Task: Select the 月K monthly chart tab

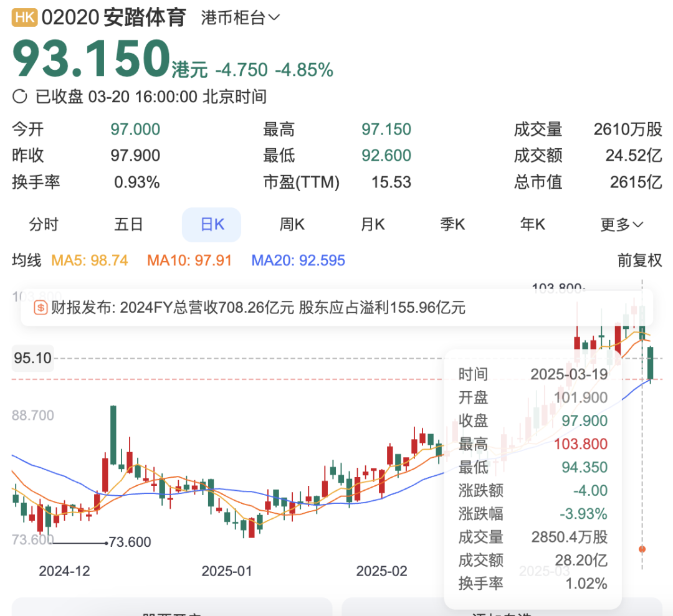Action: pyautogui.click(x=373, y=225)
